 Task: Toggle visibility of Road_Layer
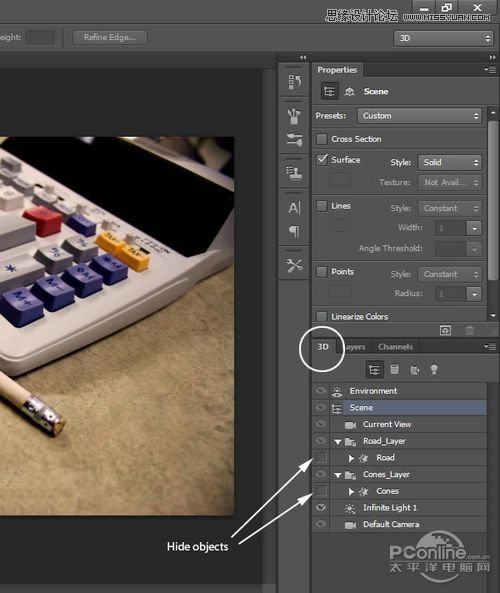pos(321,441)
